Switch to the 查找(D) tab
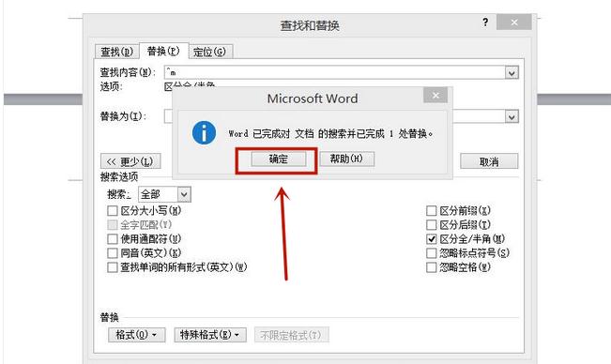Viewport: 611px width, 364px height. point(117,52)
